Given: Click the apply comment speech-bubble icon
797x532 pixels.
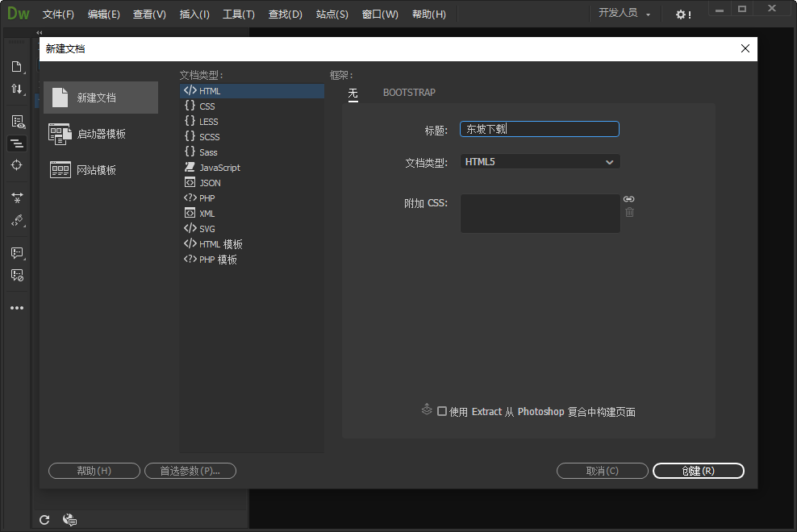Looking at the screenshot, I should 17,252.
